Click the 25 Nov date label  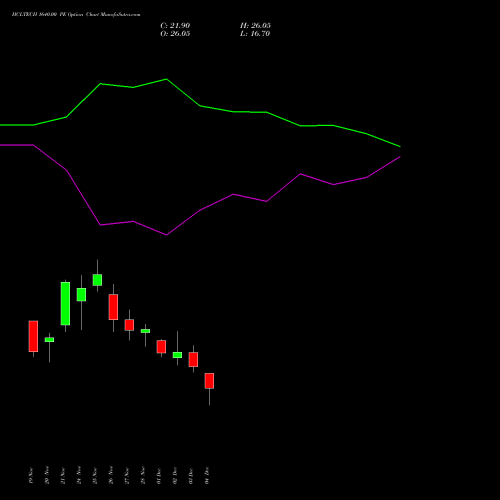point(95,476)
